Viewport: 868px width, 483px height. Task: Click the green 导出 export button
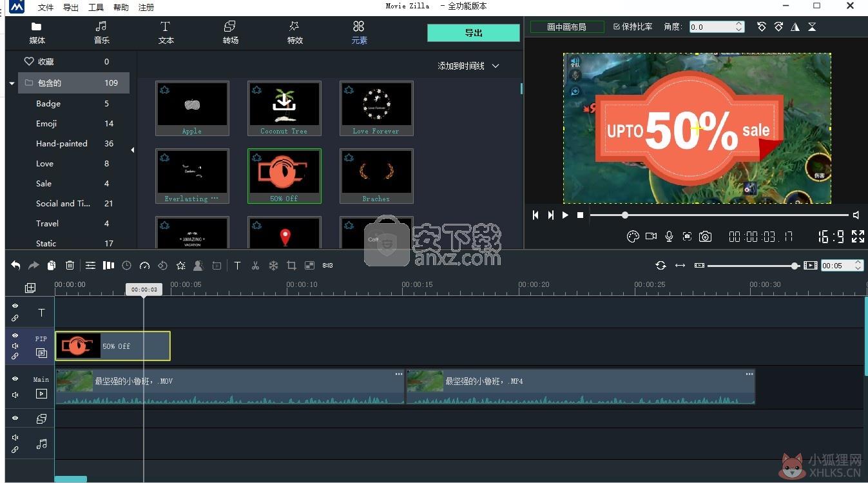(x=474, y=33)
